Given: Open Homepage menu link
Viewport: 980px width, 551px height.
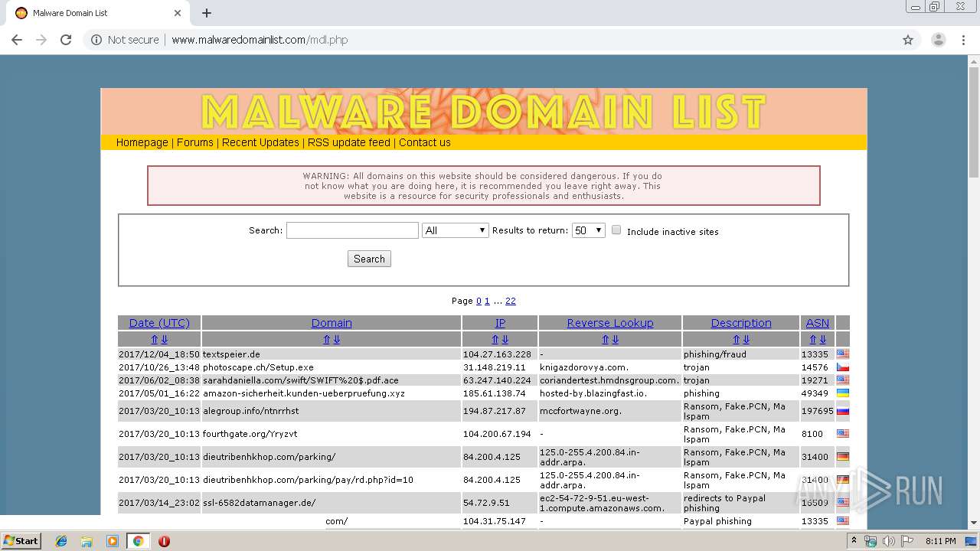Looking at the screenshot, I should point(142,142).
